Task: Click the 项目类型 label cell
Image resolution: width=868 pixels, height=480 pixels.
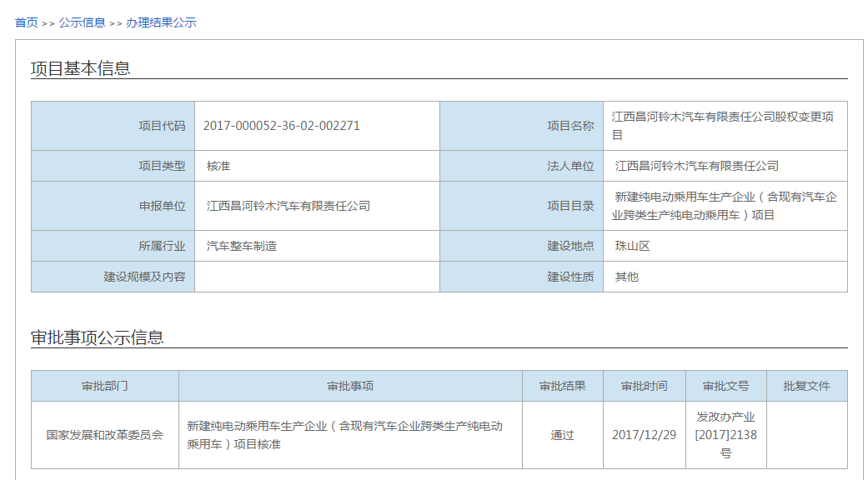Action: click(113, 166)
